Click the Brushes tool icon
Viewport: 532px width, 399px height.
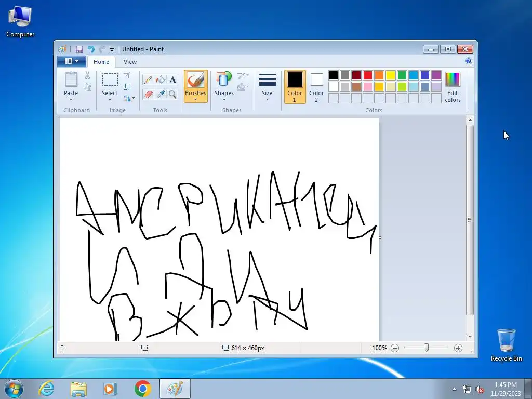(x=196, y=80)
